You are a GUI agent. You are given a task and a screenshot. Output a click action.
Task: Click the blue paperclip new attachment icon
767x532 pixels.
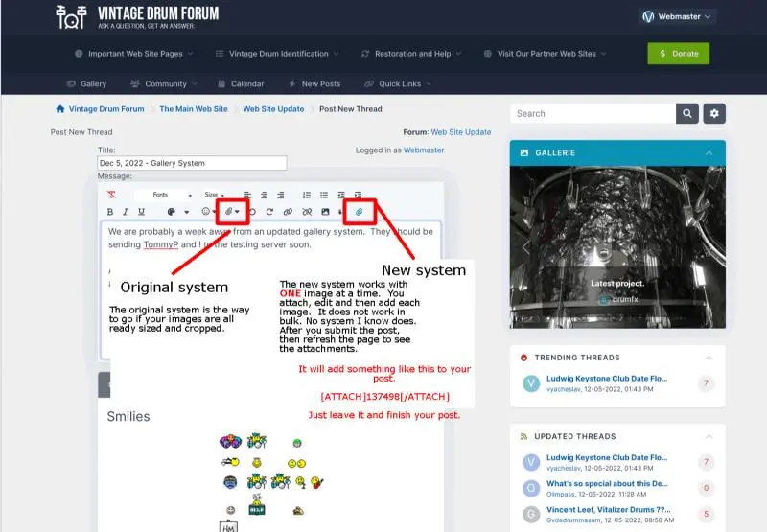point(359,211)
